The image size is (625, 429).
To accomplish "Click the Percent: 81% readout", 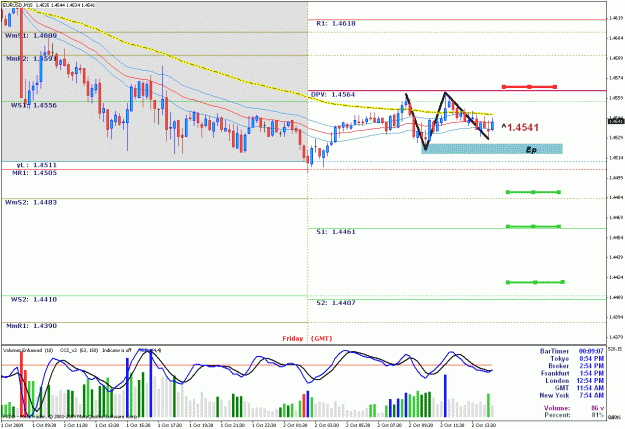I will (x=574, y=415).
